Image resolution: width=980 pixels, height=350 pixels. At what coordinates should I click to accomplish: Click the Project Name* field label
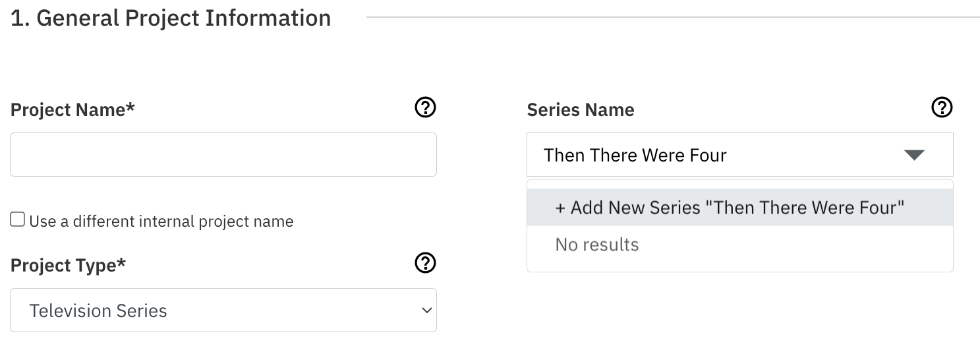tap(72, 109)
